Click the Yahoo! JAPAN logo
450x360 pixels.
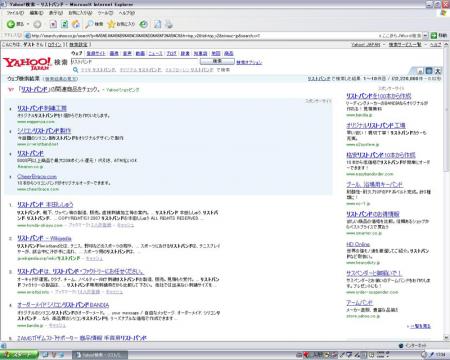[27, 63]
